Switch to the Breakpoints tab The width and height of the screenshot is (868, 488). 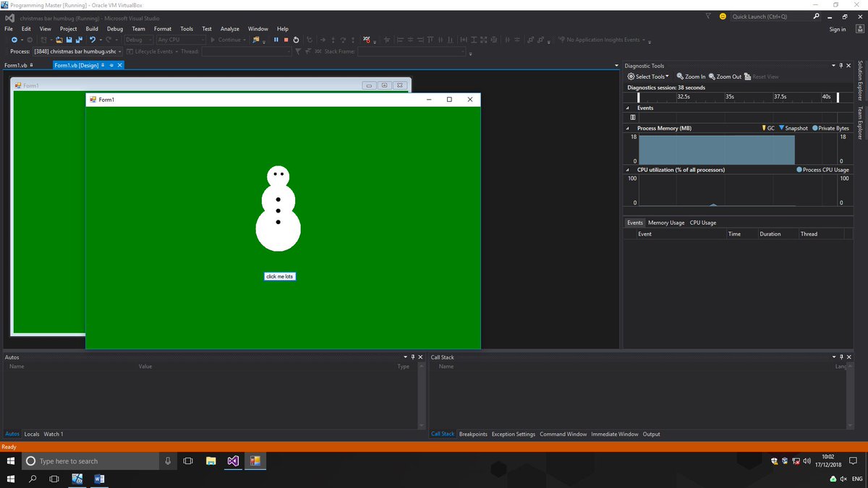pyautogui.click(x=473, y=434)
